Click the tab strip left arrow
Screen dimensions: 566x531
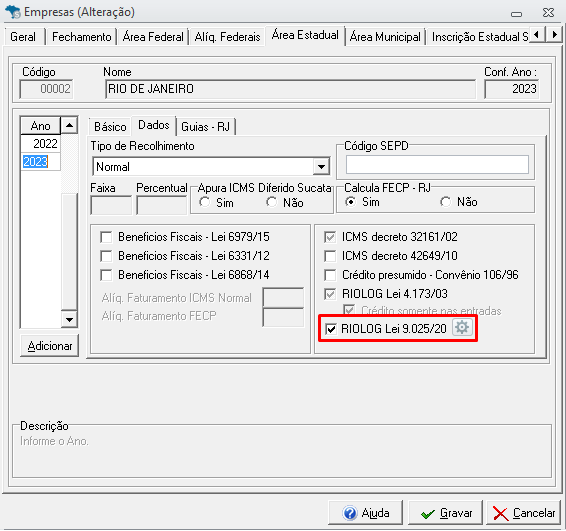(537, 35)
